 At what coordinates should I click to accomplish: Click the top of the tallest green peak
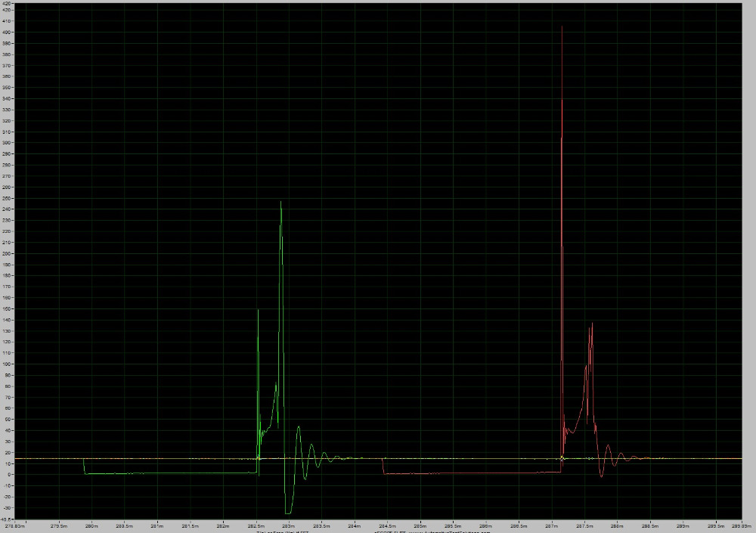click(x=280, y=203)
